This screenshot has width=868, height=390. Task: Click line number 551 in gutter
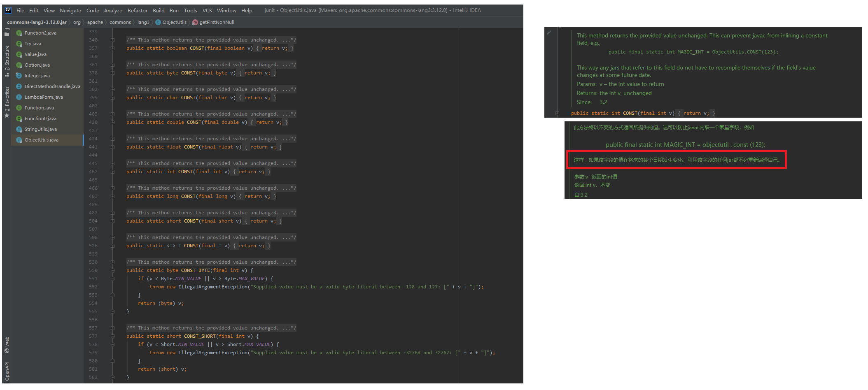click(x=93, y=279)
